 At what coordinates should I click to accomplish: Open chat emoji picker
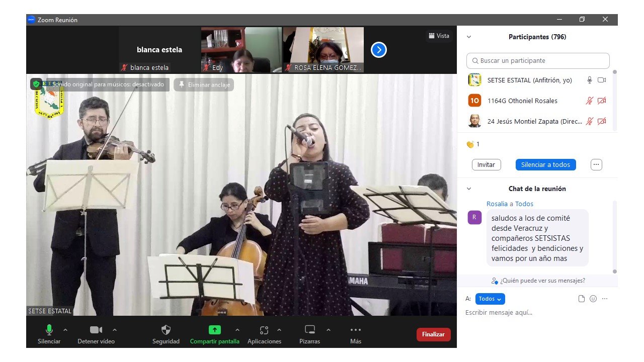593,299
